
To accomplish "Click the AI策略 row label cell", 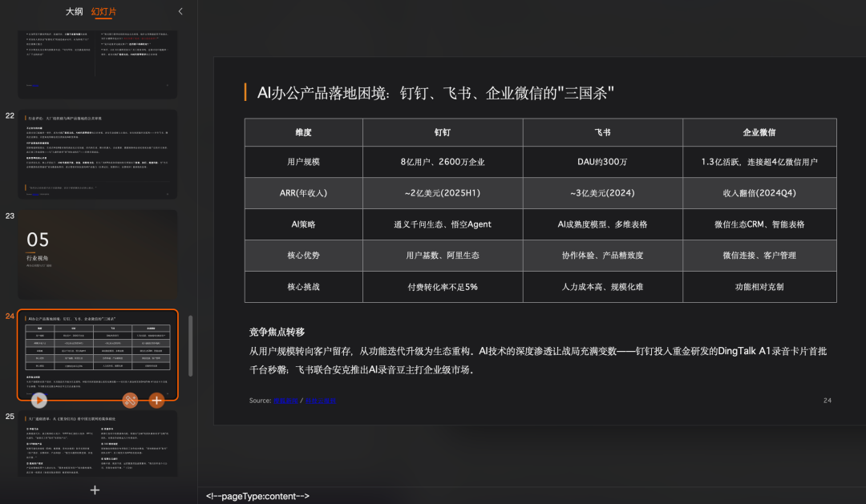I will click(304, 224).
